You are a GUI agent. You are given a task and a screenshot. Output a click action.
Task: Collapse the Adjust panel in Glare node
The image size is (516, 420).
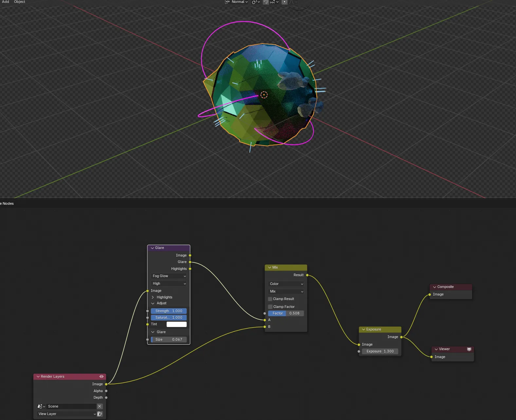click(x=153, y=303)
